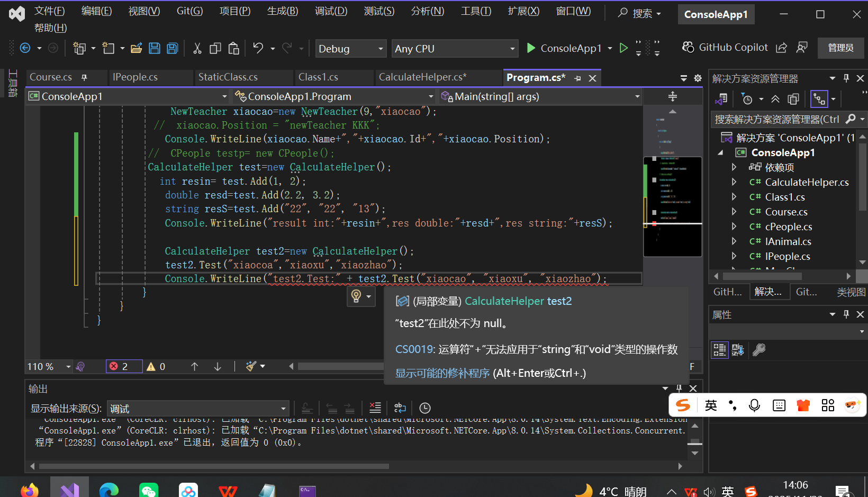Viewport: 868px width, 497px height.
Task: Click the Save All icon
Action: coord(172,48)
